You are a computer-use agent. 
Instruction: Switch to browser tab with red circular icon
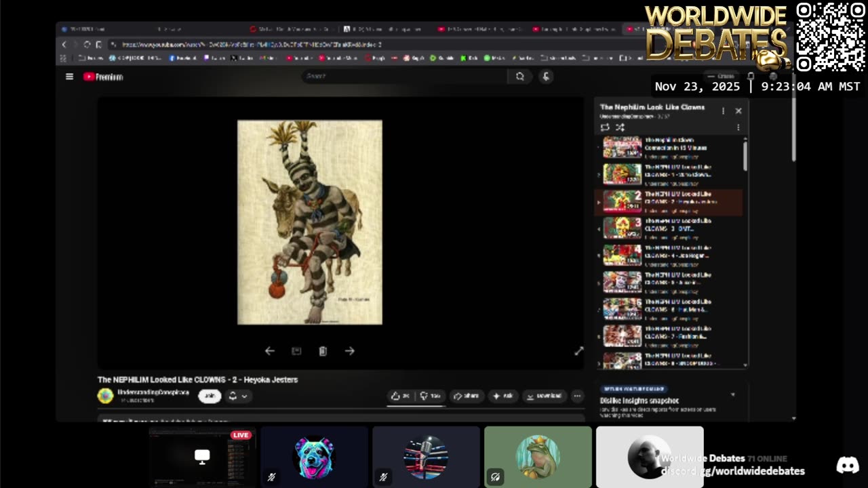click(292, 29)
